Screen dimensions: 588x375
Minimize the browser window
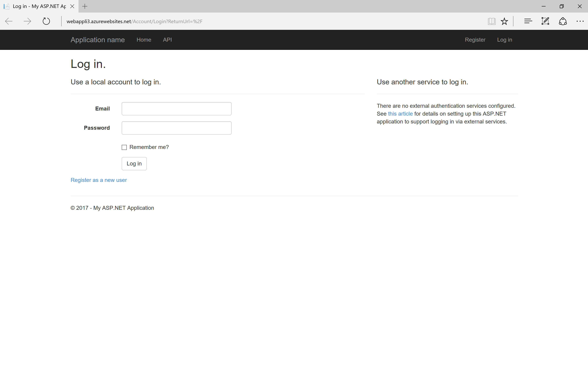pyautogui.click(x=544, y=6)
